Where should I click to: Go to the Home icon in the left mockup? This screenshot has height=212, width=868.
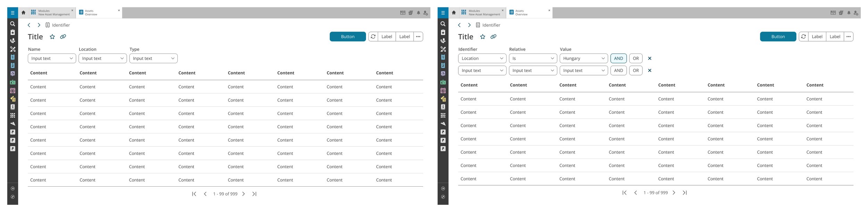23,13
